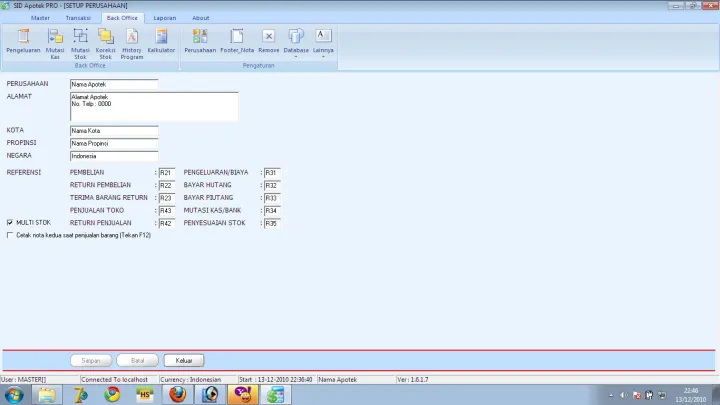The height and width of the screenshot is (405, 720).
Task: Switch to the Transaksi tab
Action: click(x=78, y=18)
